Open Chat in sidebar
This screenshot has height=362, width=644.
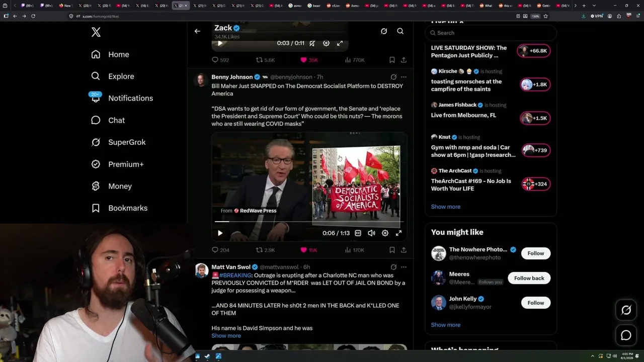point(108,120)
